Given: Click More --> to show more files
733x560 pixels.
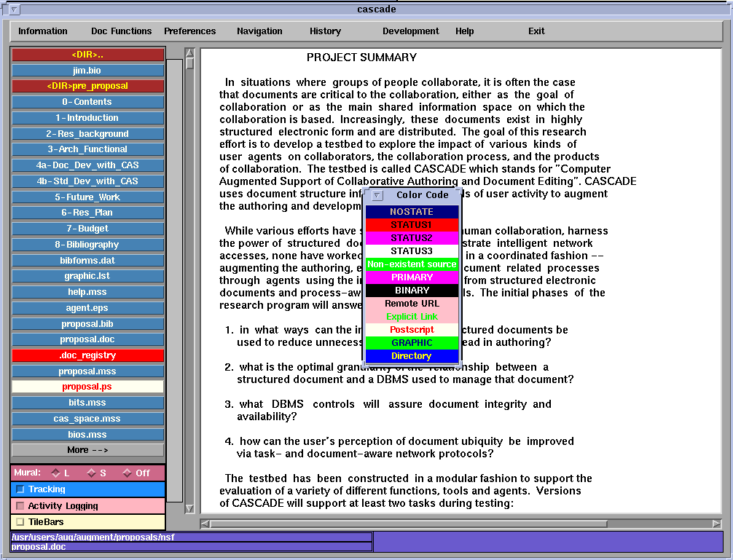Looking at the screenshot, I should (87, 450).
